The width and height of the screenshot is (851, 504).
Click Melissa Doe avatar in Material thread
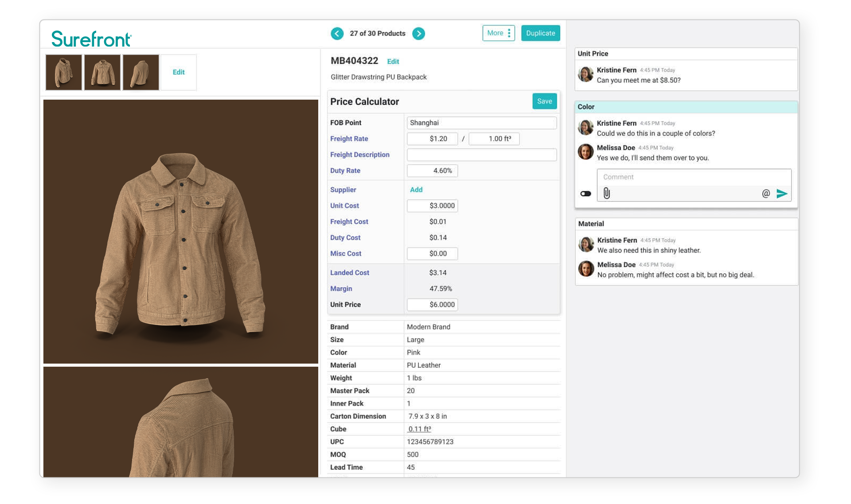click(586, 269)
